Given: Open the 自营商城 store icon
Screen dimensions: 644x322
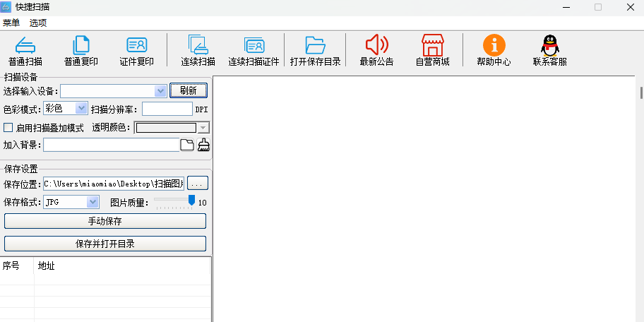Looking at the screenshot, I should click(432, 47).
